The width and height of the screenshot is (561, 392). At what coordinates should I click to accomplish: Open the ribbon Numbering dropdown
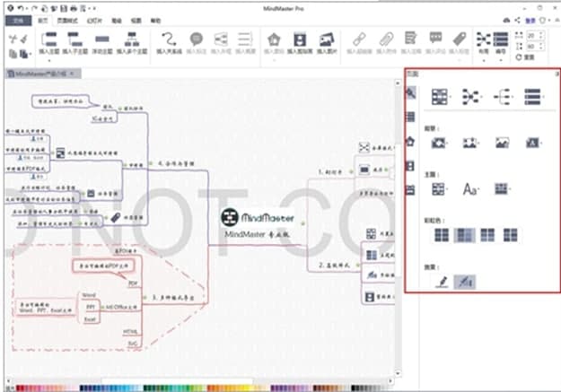501,45
